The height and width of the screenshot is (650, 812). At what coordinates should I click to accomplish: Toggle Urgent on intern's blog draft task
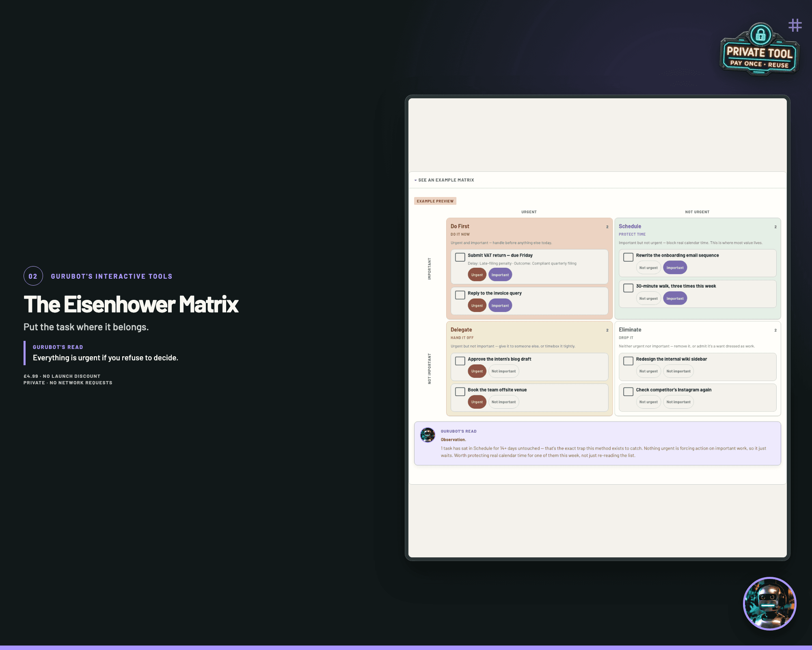click(x=477, y=371)
